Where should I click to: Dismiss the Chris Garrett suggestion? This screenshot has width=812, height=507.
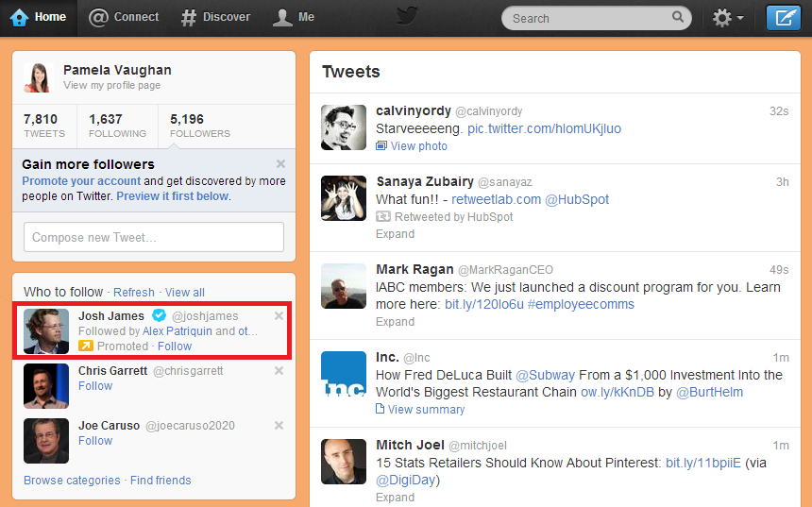click(279, 371)
